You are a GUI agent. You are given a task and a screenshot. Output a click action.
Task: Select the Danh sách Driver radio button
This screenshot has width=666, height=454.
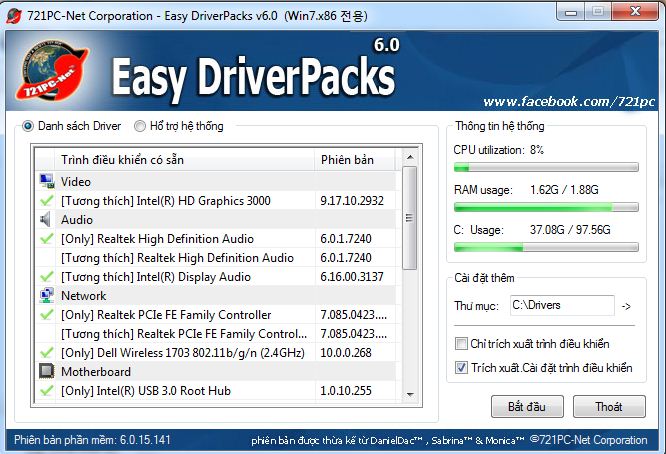coord(28,126)
